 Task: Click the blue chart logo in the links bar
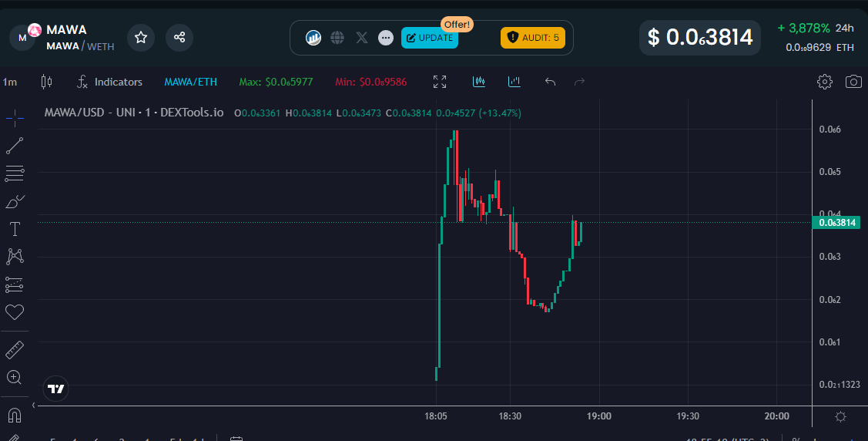coord(313,38)
